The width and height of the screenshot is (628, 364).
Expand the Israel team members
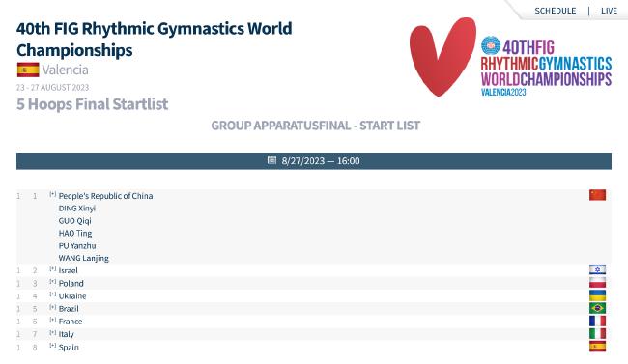[x=53, y=269]
